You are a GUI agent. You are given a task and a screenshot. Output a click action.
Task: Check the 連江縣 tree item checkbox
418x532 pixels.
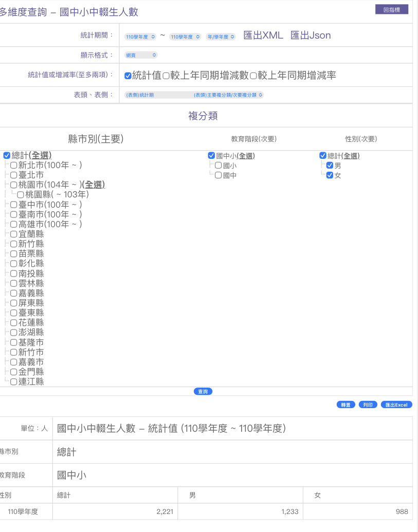click(14, 382)
